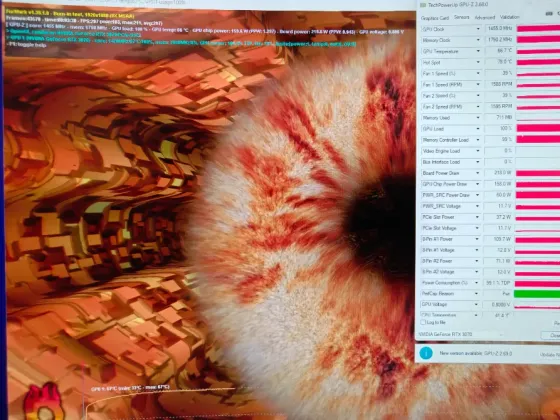Open the PerfCap Reason dropdown arrow
Viewport: 560px width, 420px height.
(476, 294)
